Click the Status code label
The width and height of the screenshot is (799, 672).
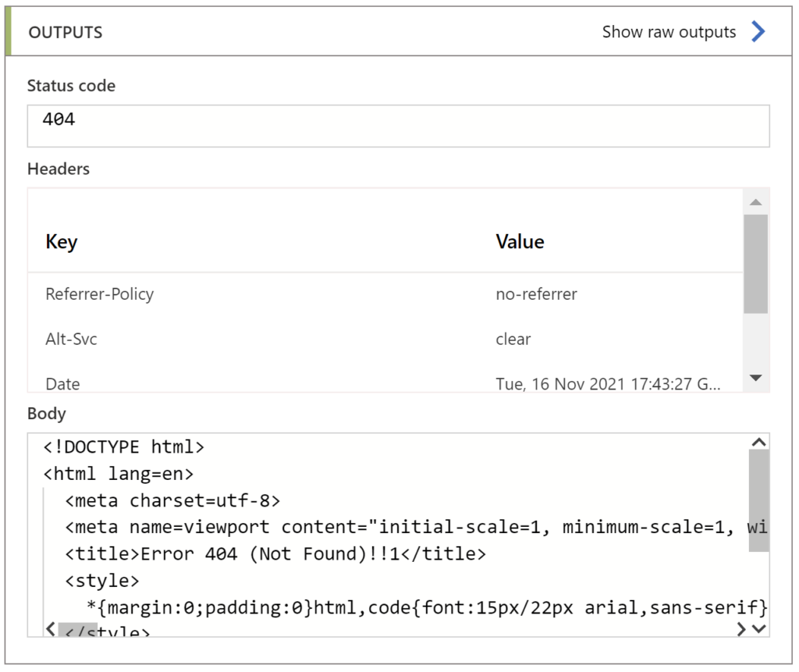71,86
